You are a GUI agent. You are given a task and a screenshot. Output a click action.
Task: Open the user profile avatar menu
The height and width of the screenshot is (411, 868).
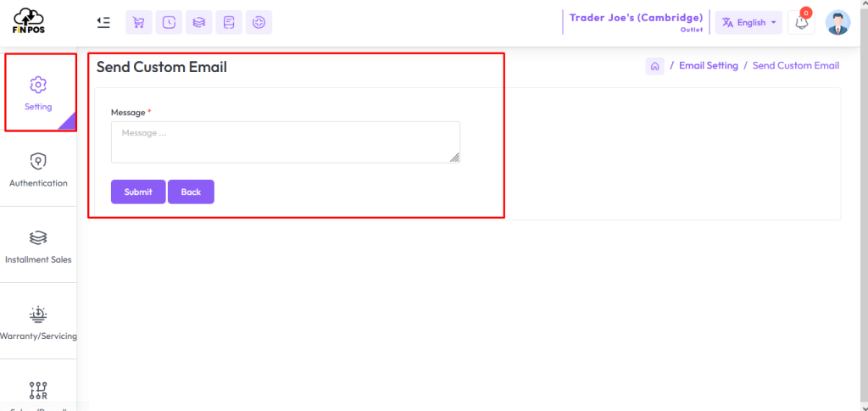tap(837, 23)
